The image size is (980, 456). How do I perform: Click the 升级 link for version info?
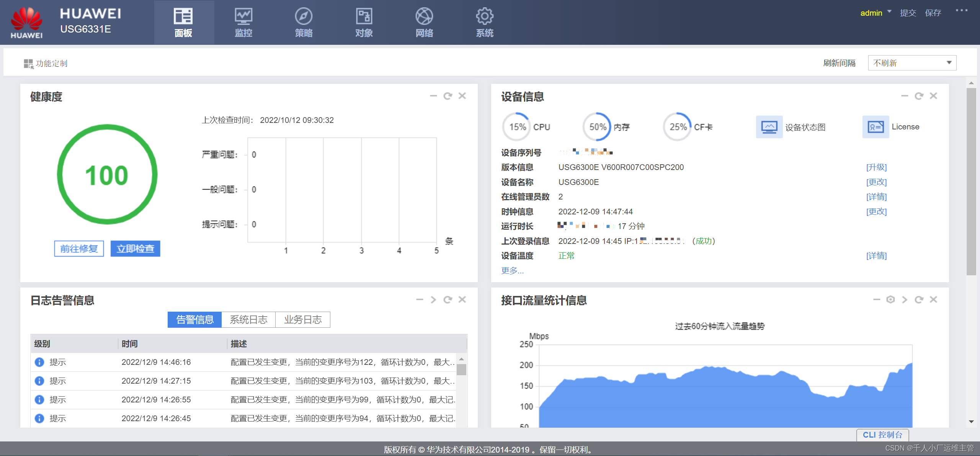(x=876, y=167)
